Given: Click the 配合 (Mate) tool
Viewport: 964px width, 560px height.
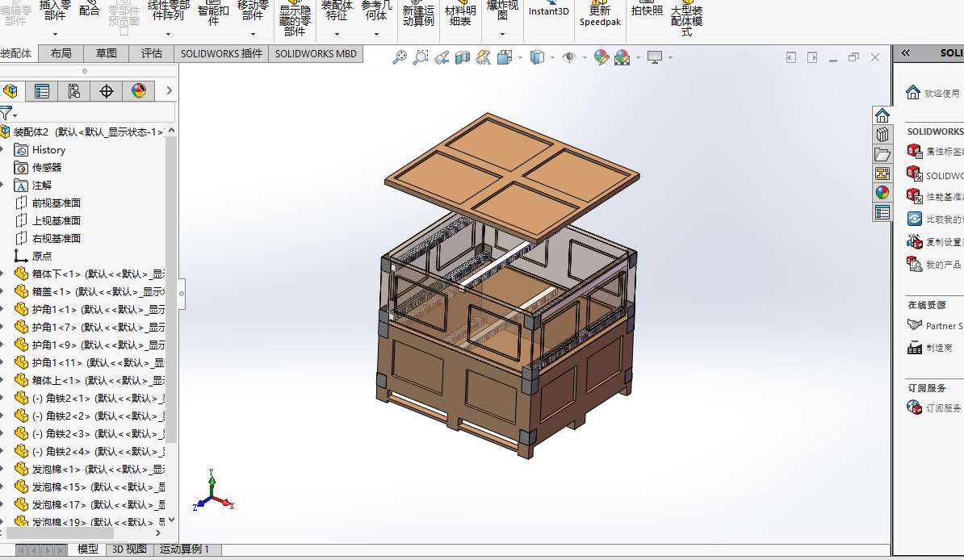Looking at the screenshot, I should [x=89, y=10].
